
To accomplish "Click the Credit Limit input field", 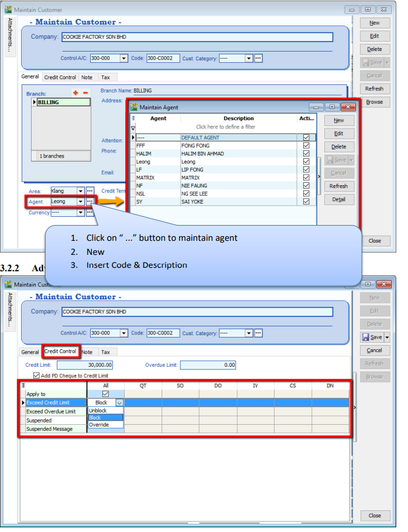I will [85, 365].
